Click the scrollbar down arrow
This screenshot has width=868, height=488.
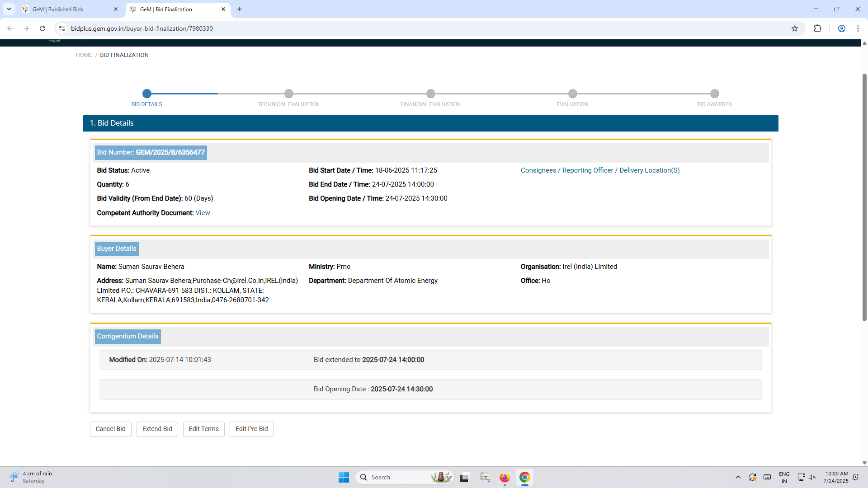pos(864,463)
